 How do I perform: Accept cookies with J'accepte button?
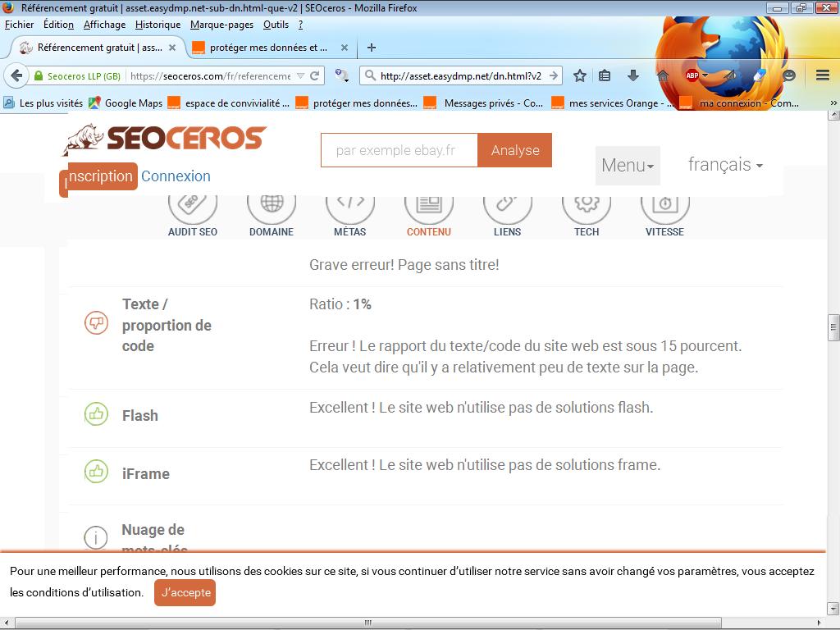pyautogui.click(x=185, y=592)
